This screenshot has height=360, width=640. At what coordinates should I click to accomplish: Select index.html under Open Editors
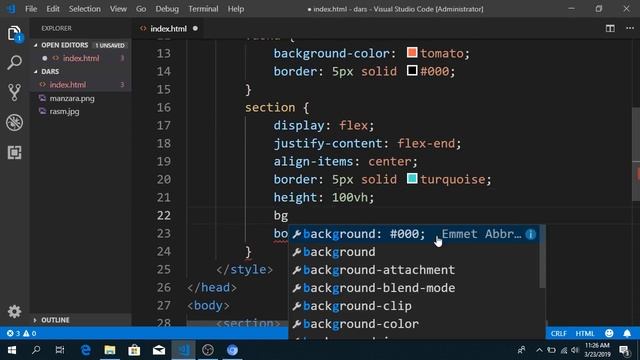tap(81, 58)
